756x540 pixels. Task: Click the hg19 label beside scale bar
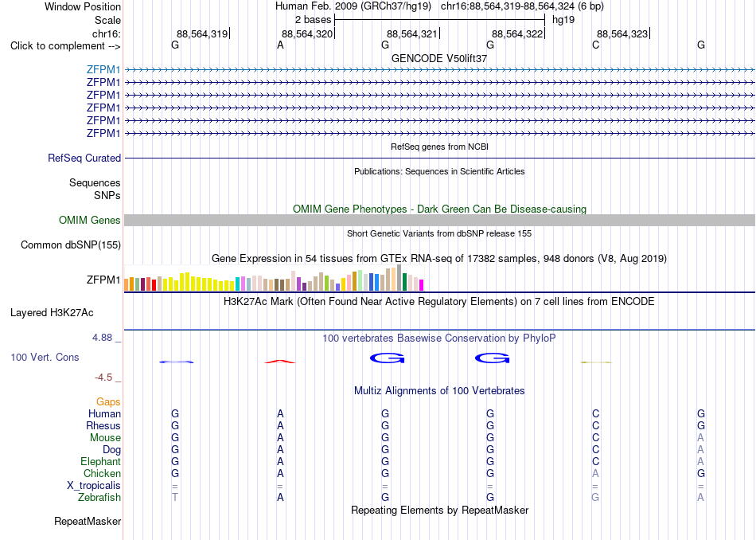click(x=563, y=20)
